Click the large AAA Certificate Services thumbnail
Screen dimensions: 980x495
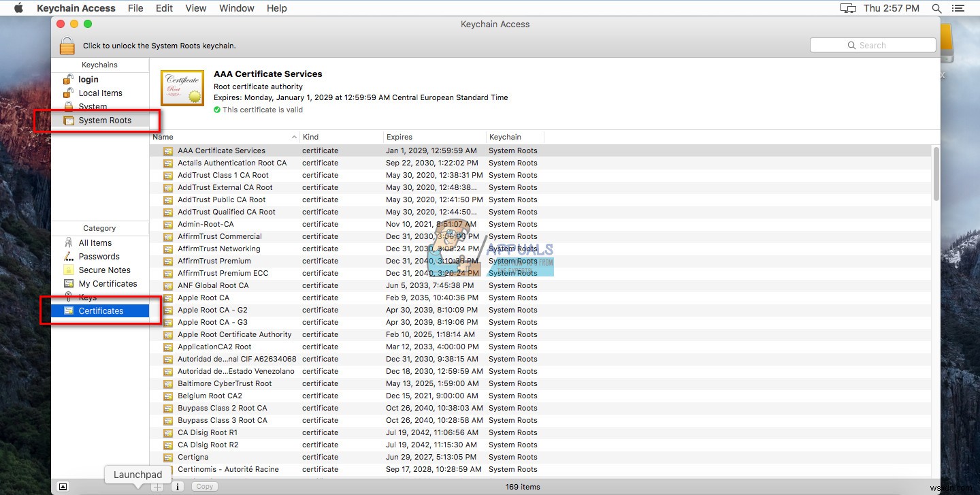click(182, 88)
